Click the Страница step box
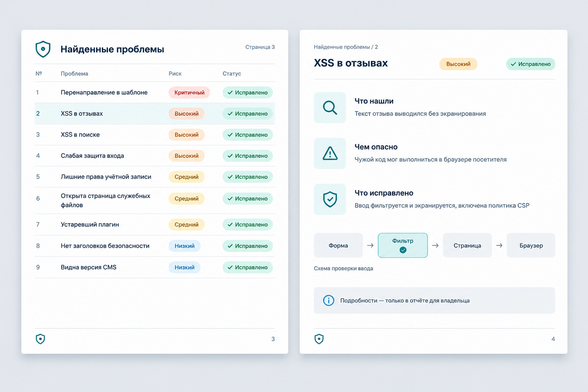 click(467, 245)
